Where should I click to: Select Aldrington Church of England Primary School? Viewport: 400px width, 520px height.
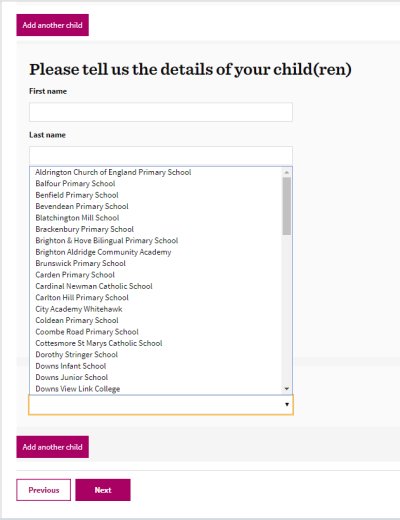156,172
